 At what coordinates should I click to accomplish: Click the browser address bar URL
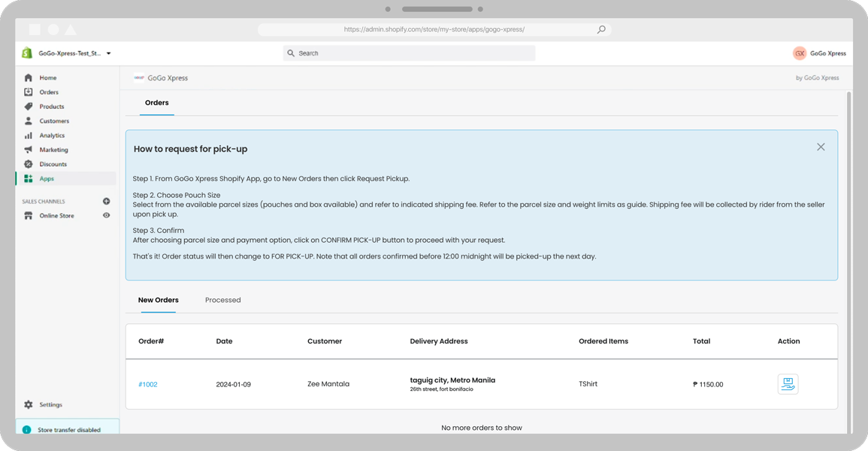pyautogui.click(x=434, y=29)
